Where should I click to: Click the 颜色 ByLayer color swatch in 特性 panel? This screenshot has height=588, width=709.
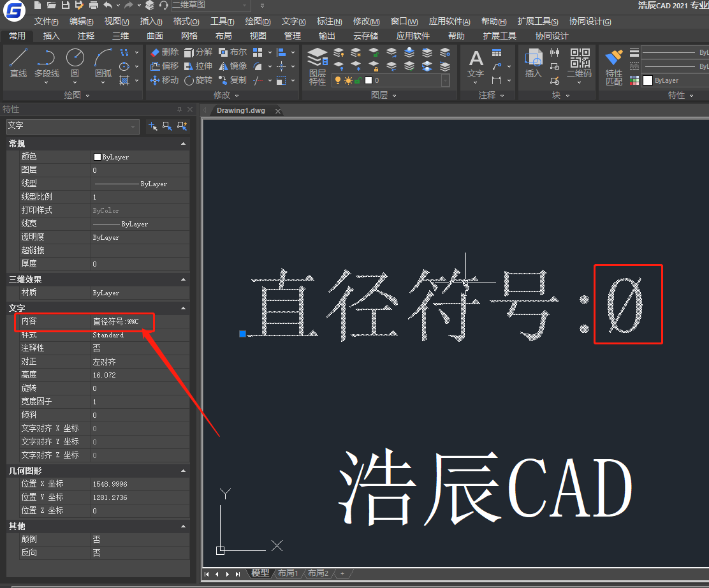[97, 157]
